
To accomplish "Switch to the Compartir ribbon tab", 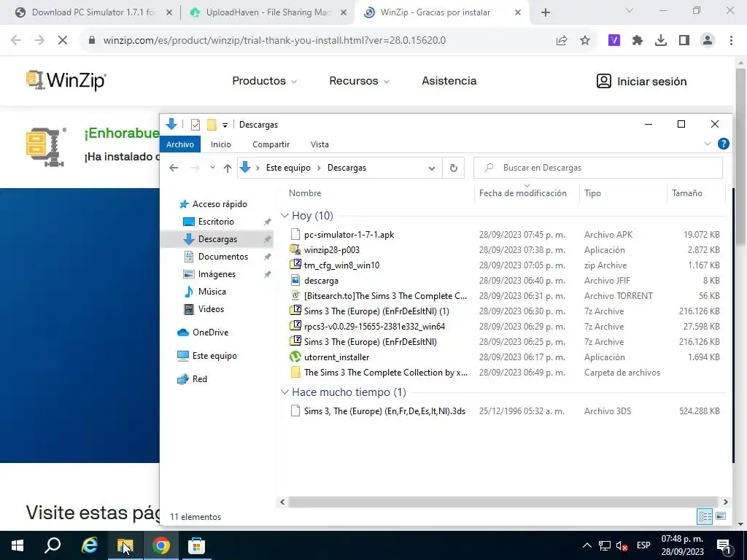I will [x=271, y=144].
